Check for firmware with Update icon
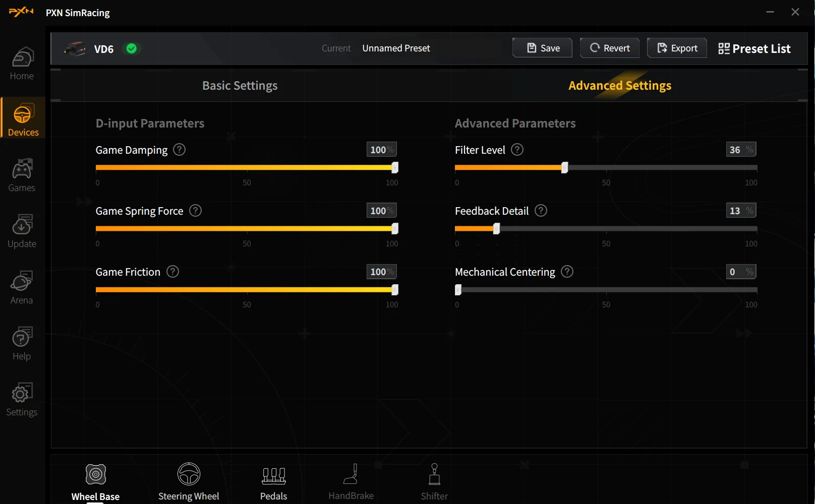The image size is (815, 504). (x=21, y=231)
